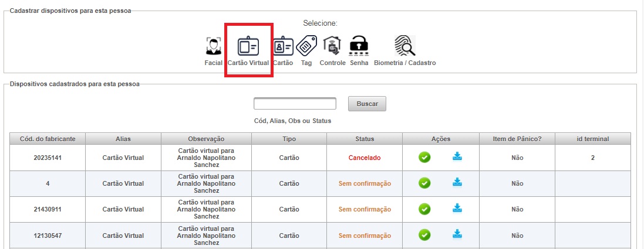Click the id terminal column header

pos(593,139)
